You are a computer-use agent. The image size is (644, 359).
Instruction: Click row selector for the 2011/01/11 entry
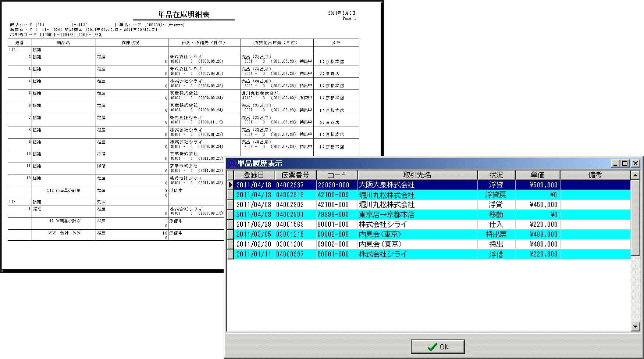pos(230,254)
